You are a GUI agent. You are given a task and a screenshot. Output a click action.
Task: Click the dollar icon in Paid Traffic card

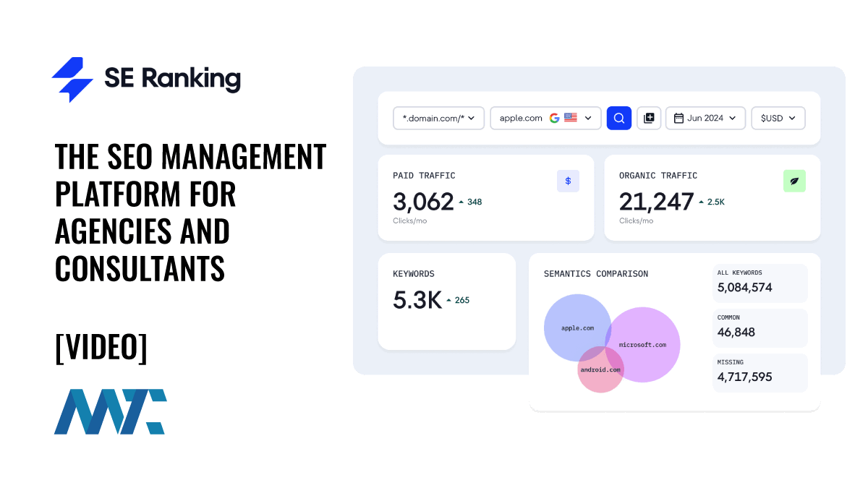pyautogui.click(x=568, y=181)
